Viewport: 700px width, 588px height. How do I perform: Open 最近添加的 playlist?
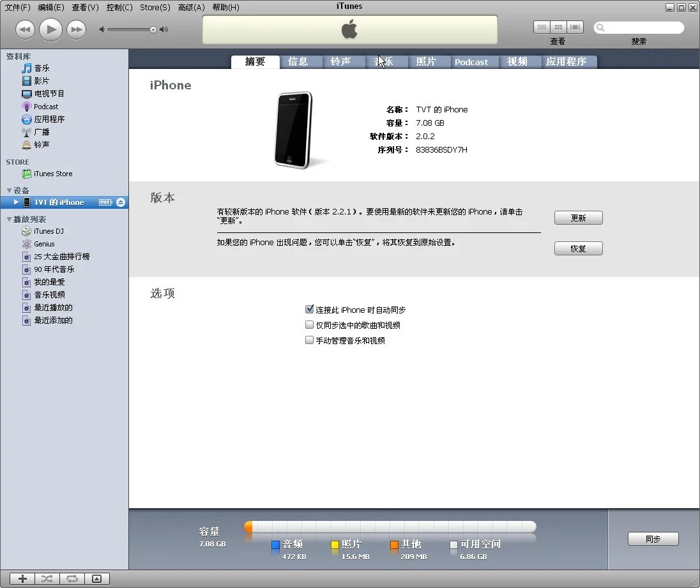pyautogui.click(x=53, y=320)
